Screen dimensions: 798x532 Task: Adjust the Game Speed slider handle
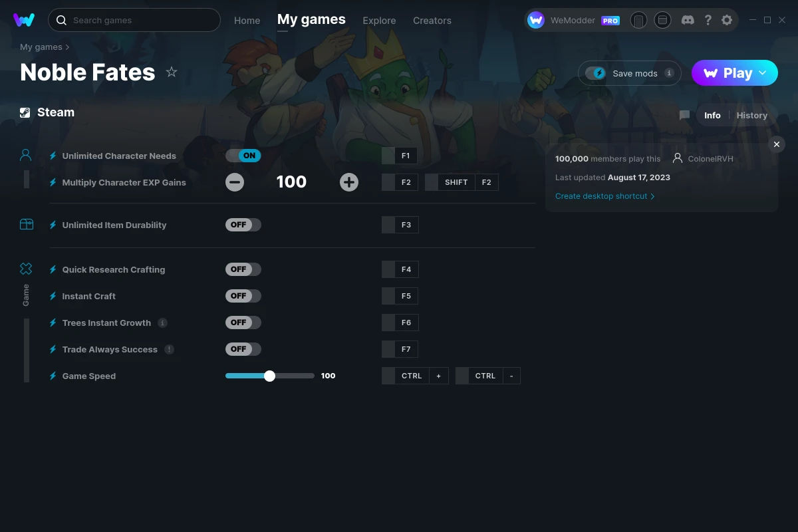point(269,376)
